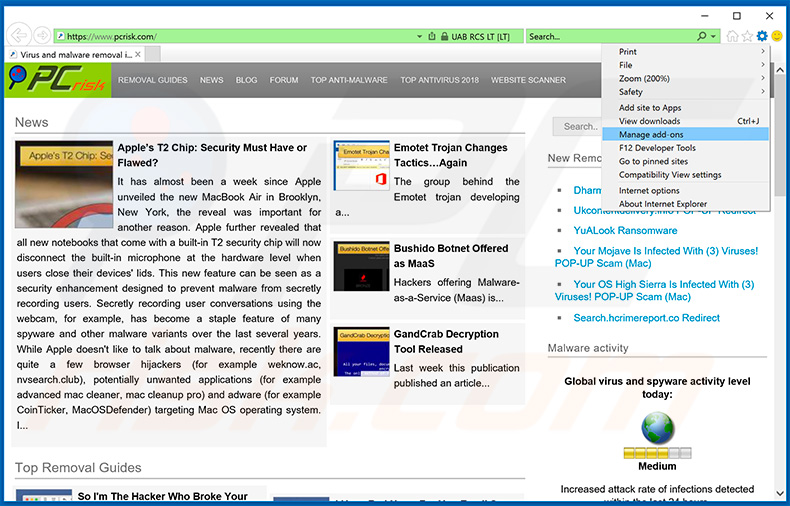790x506 pixels.
Task: Click the News section heading
Action: click(32, 122)
